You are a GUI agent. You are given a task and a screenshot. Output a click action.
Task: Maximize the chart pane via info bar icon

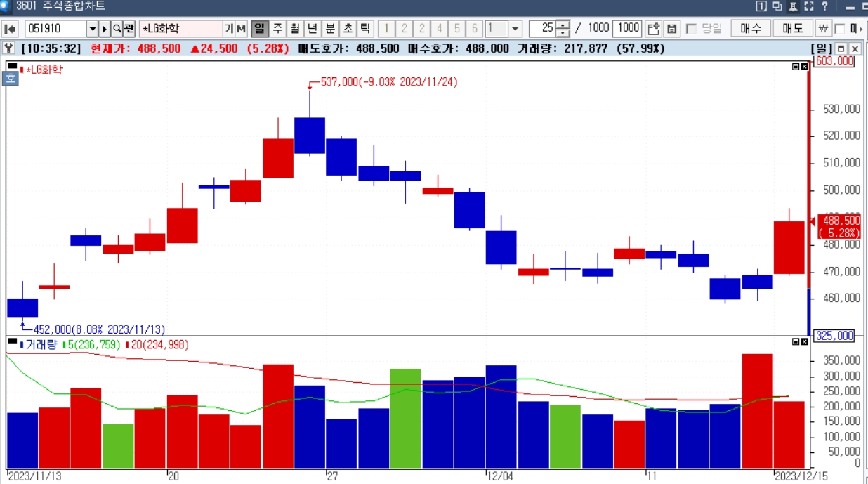point(841,48)
